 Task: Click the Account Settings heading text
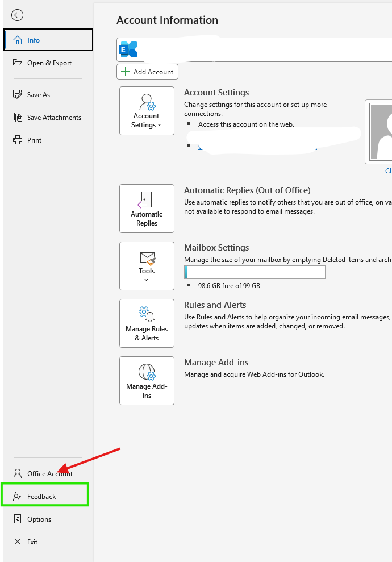[216, 93]
